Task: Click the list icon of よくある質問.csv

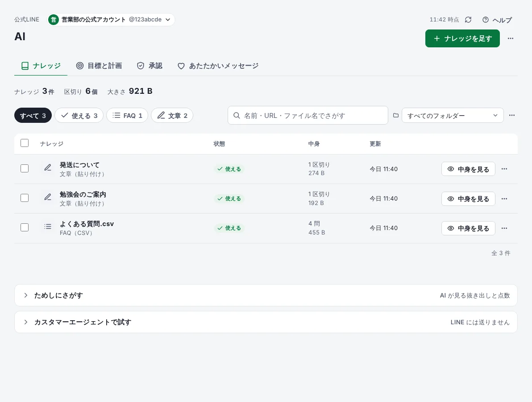Action: point(48,226)
